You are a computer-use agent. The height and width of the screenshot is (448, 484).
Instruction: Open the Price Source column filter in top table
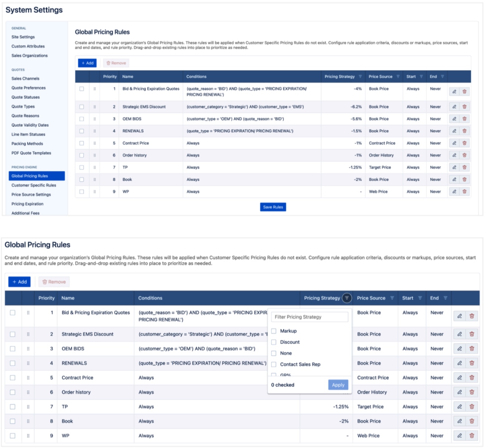pos(398,77)
